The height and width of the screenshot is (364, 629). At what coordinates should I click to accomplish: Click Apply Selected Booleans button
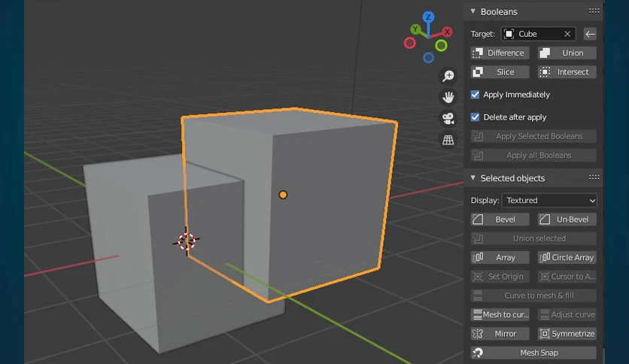(533, 136)
